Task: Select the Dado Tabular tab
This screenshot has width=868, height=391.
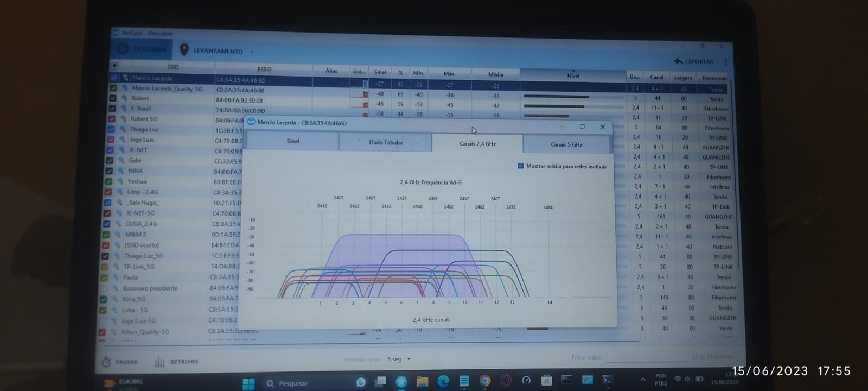Action: [386, 142]
